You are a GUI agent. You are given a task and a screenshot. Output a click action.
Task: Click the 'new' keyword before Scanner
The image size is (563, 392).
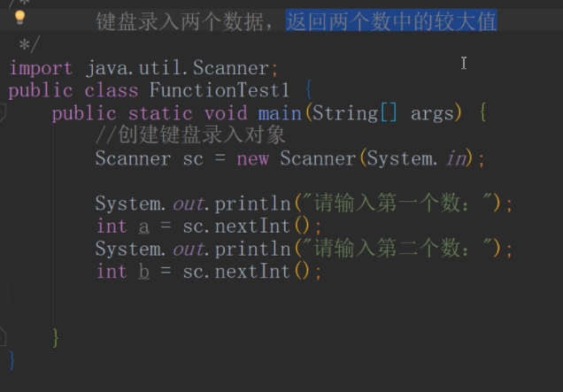(x=253, y=158)
